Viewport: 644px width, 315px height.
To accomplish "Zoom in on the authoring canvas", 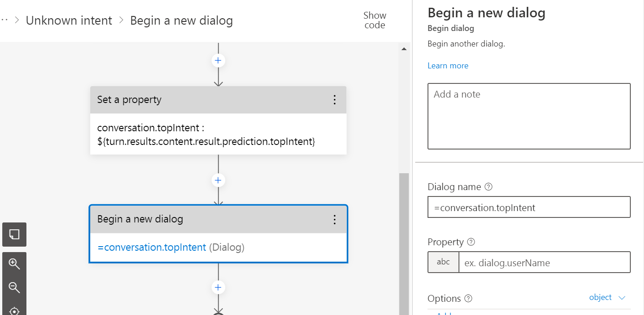I will (x=14, y=263).
